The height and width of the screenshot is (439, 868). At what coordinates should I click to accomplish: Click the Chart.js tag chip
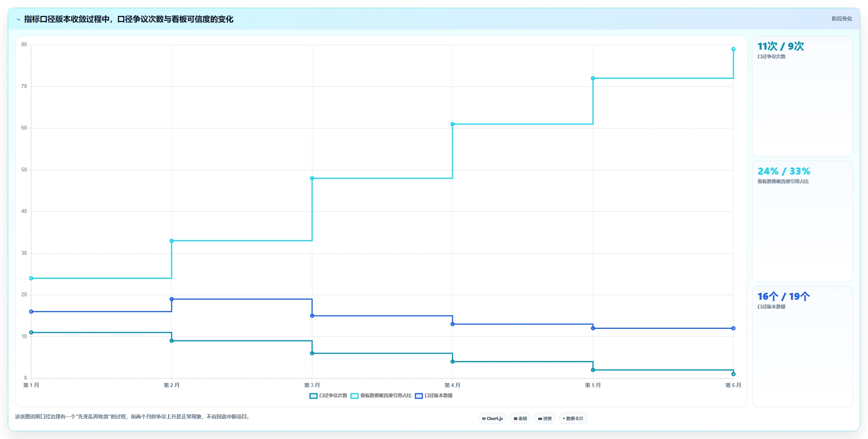(x=492, y=418)
